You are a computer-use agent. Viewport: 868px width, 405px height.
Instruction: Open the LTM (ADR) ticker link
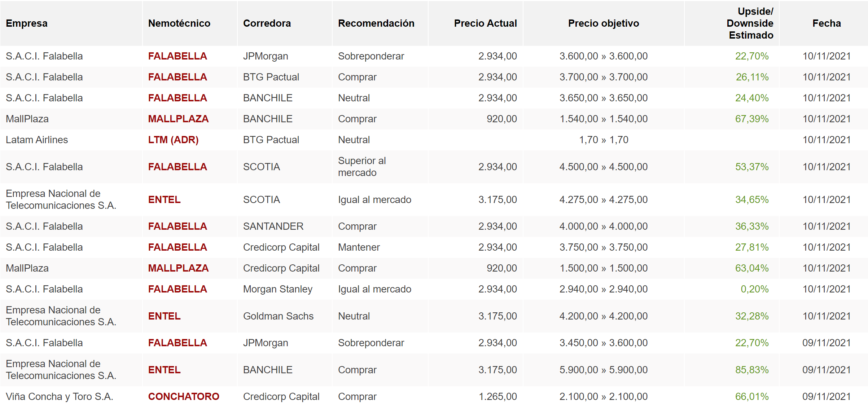[173, 140]
